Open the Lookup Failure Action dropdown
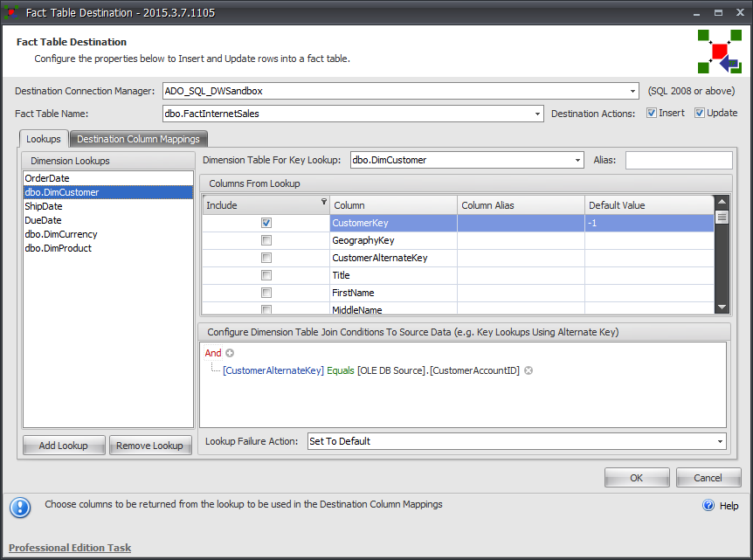The height and width of the screenshot is (560, 753). 718,440
